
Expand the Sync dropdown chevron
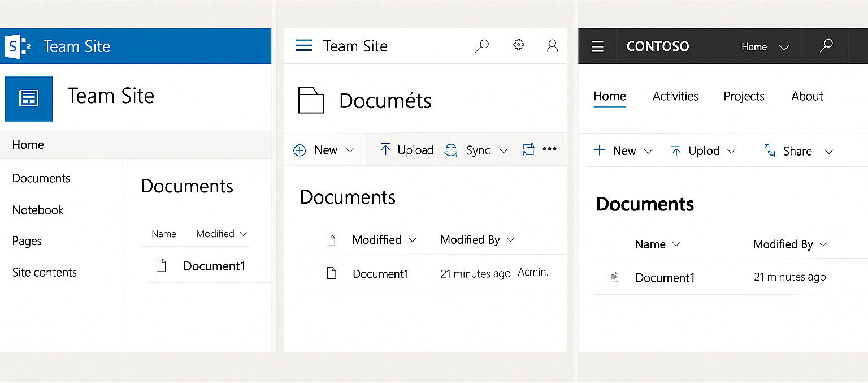pyautogui.click(x=504, y=150)
